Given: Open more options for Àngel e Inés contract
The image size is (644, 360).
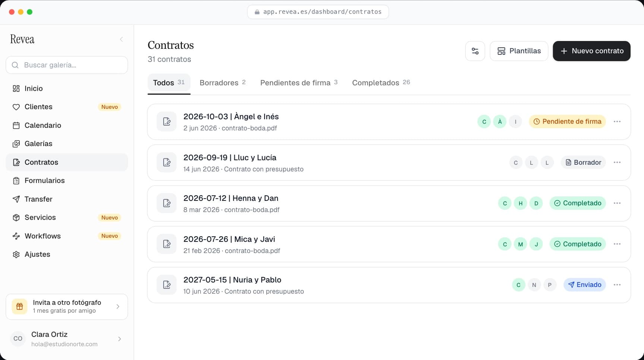Looking at the screenshot, I should tap(617, 121).
